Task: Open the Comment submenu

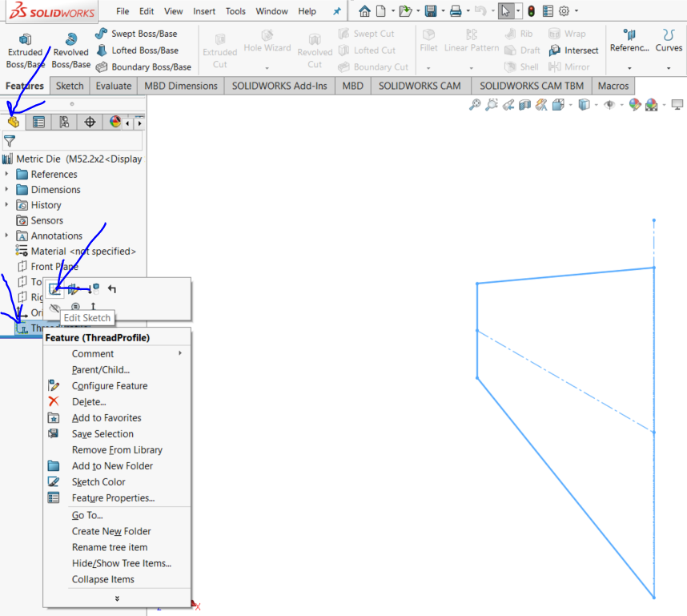Action: point(117,354)
